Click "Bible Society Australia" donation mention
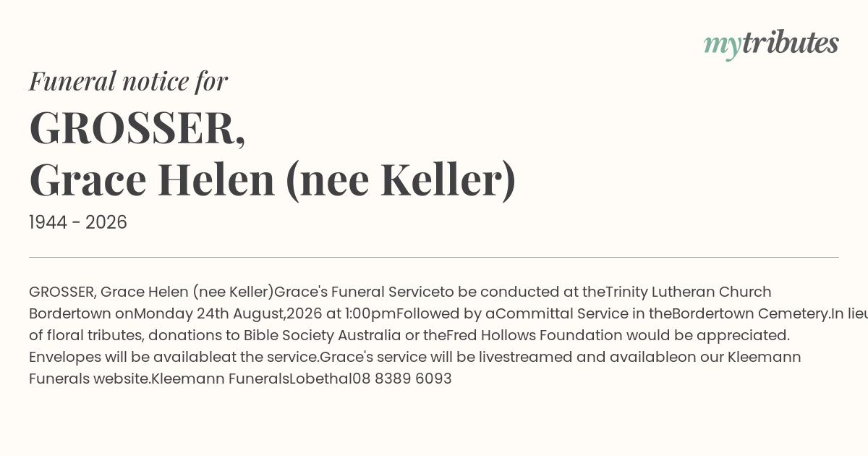Screen dimensions: 868x456 point(322,335)
